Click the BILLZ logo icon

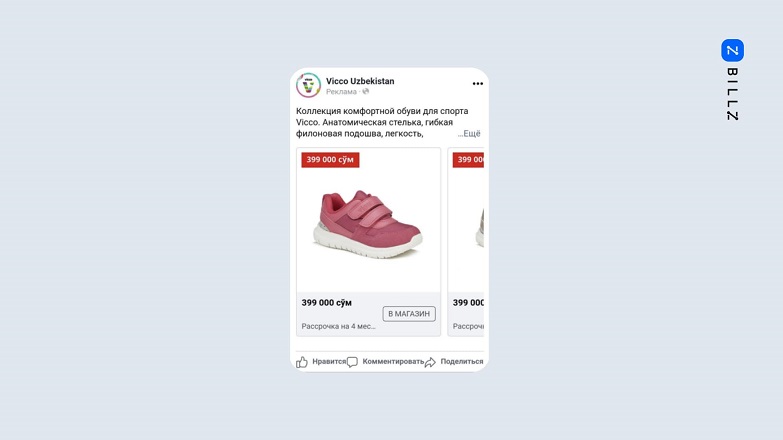pyautogui.click(x=732, y=50)
